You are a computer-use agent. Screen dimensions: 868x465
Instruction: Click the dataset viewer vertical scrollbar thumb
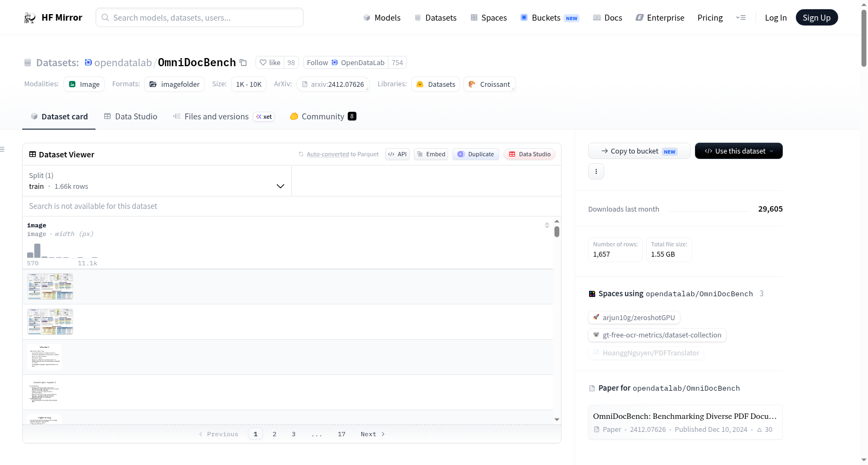click(557, 232)
